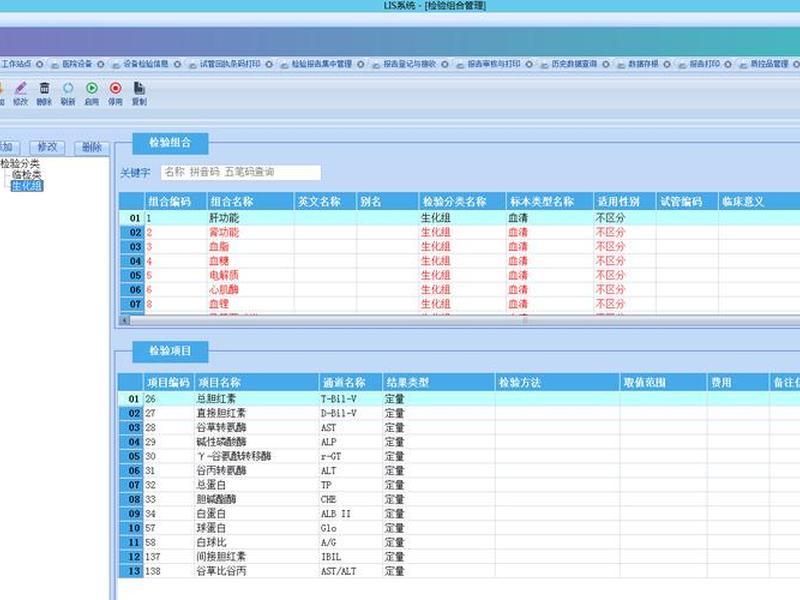Select the 心肌酶 combination row
Screen dimensions: 800x600
coord(459,289)
